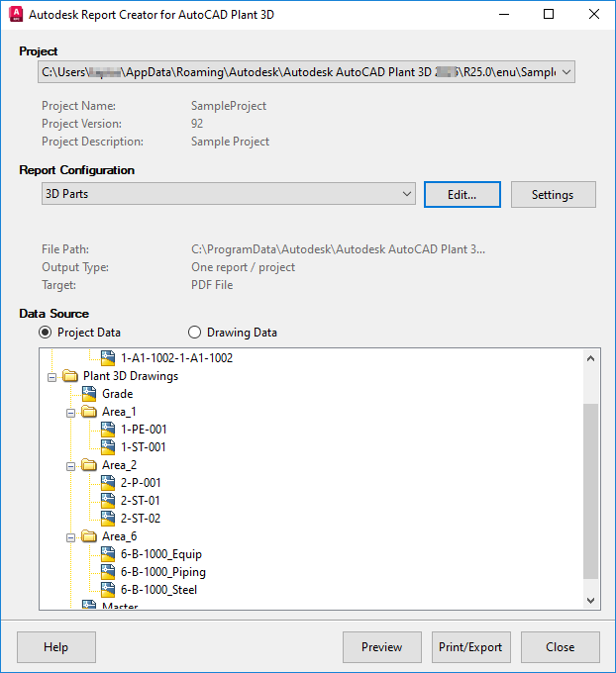Collapse the Area_6 tree node
The image size is (616, 673).
[70, 537]
